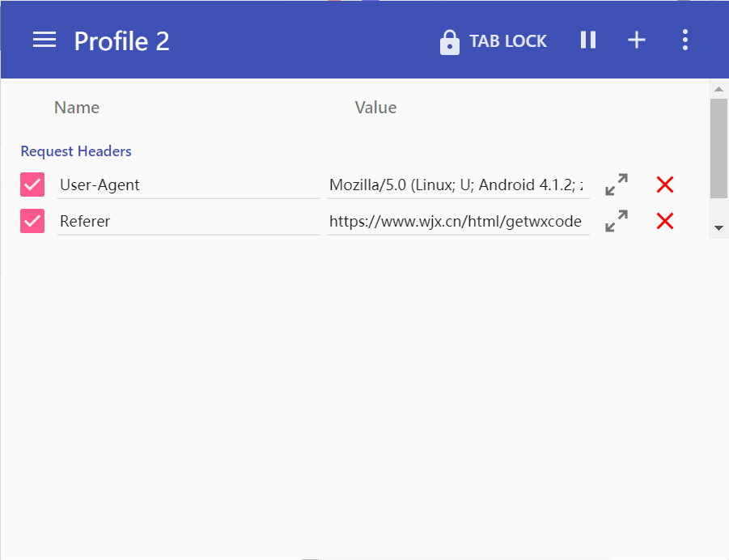729x560 pixels.
Task: Pause header modifications with the pause icon
Action: click(588, 40)
